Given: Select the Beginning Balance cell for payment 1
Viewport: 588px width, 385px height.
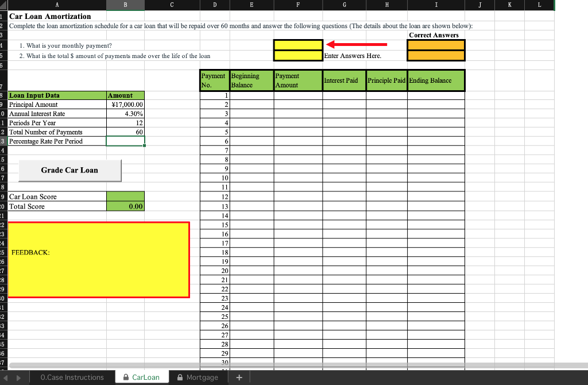Looking at the screenshot, I should (x=252, y=95).
